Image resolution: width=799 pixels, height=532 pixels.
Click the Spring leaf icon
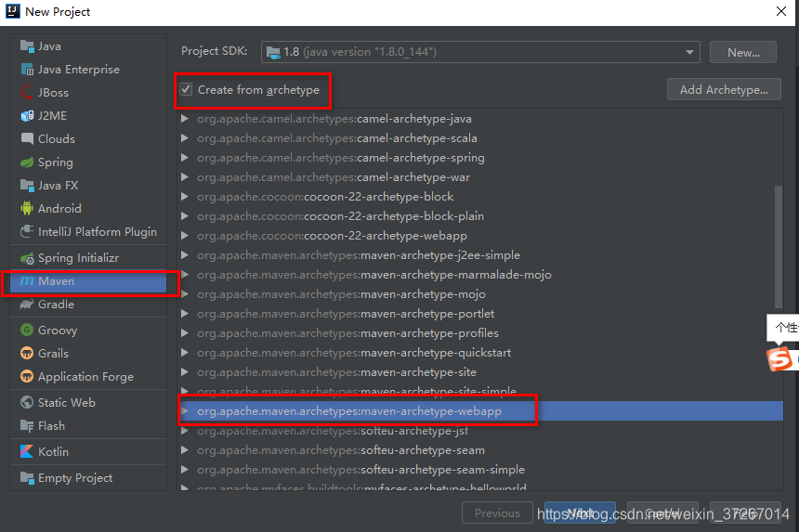click(x=27, y=162)
